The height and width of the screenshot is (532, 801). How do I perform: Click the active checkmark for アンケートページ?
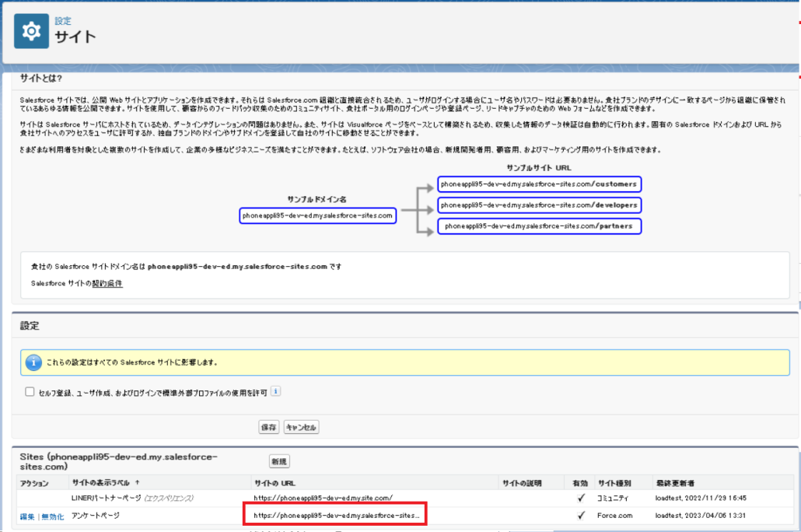point(580,515)
